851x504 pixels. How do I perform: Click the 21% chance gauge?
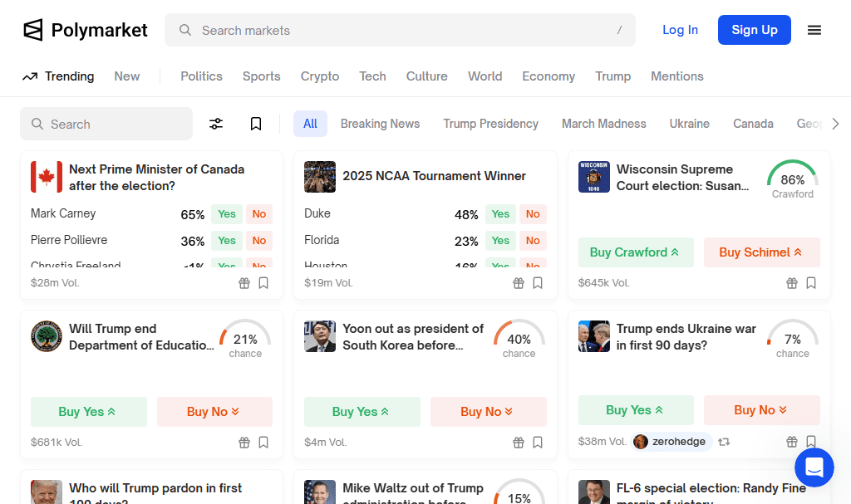(x=245, y=339)
